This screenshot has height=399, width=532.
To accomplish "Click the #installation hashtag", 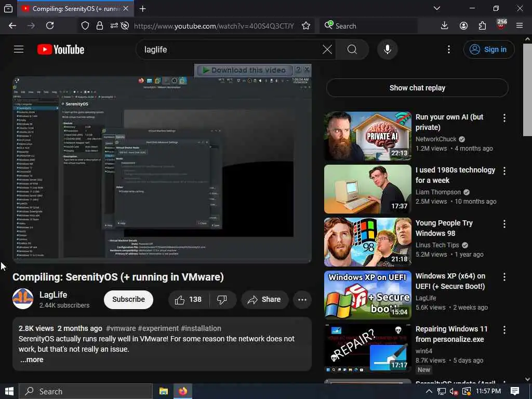I will point(201,328).
